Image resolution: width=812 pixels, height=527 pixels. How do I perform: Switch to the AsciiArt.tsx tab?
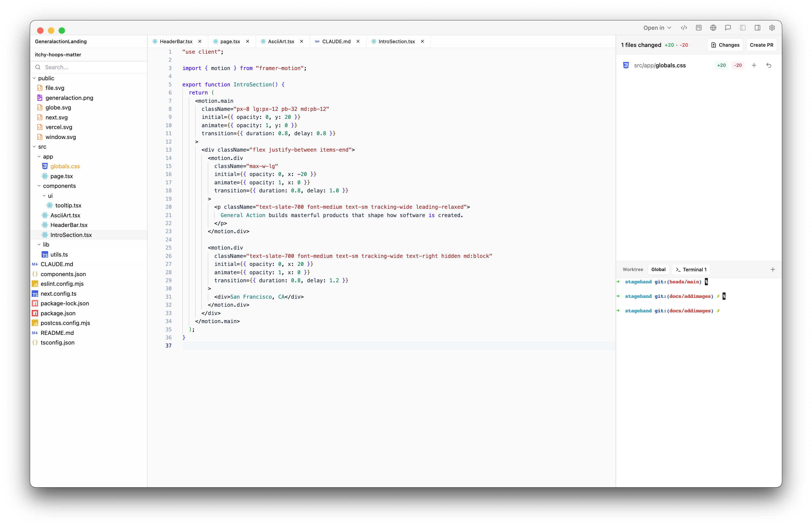(280, 42)
